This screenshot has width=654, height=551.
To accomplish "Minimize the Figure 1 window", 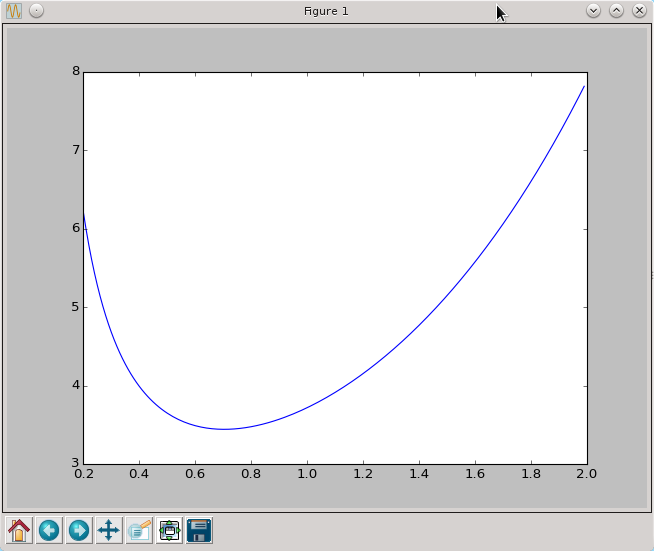I will (593, 11).
